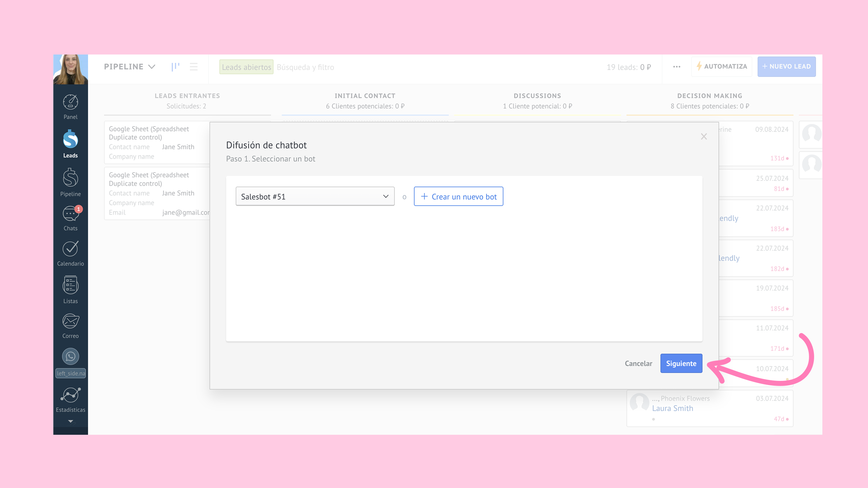Click the Leads abiertos filter tag
Viewport: 868px width, 488px height.
[246, 67]
